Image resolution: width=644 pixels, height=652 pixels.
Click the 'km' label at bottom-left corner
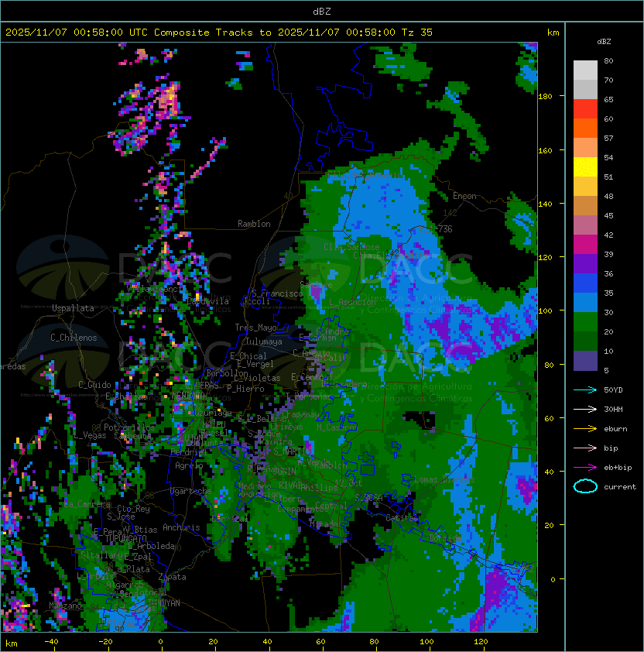point(12,643)
